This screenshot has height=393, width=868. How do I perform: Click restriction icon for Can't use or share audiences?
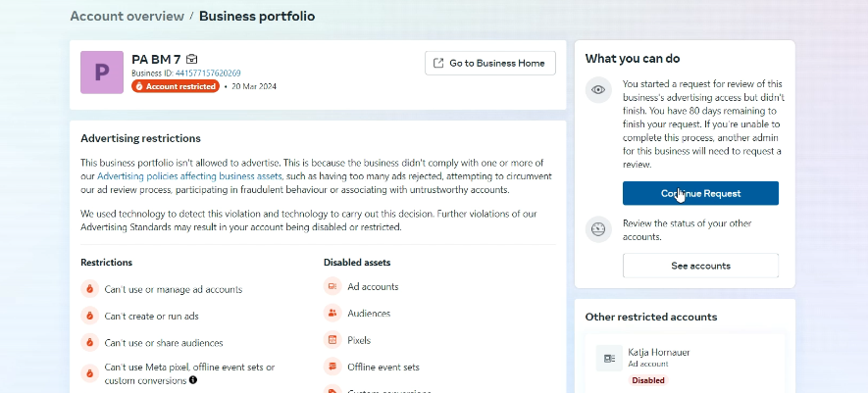tap(89, 343)
